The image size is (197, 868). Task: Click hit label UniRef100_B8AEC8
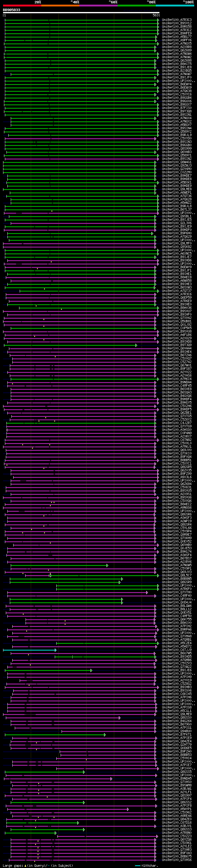(177, 277)
